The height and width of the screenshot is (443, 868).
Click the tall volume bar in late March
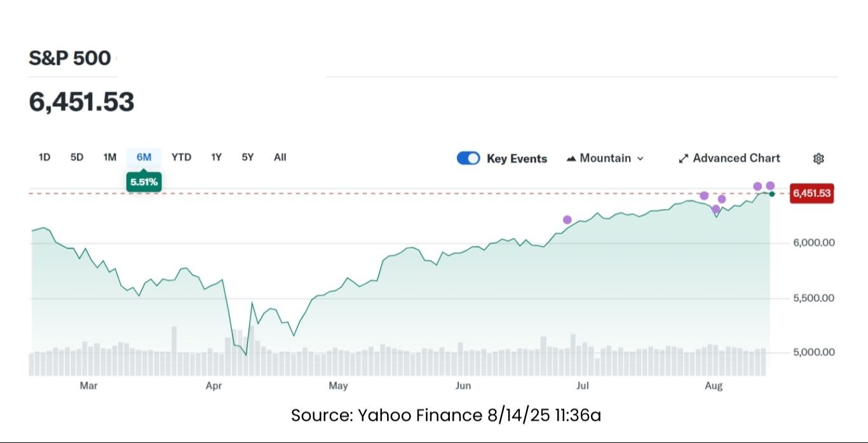[174, 351]
